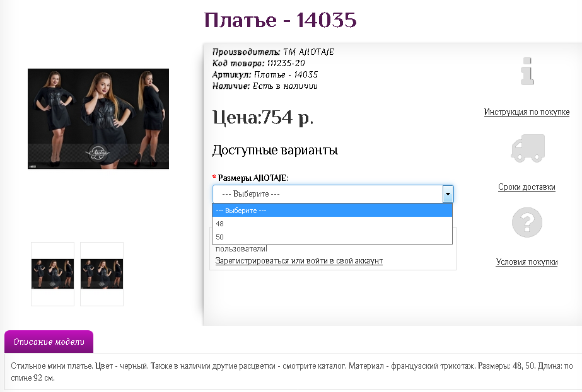582x392 pixels.
Task: Click the delivery truck icon
Action: (528, 148)
